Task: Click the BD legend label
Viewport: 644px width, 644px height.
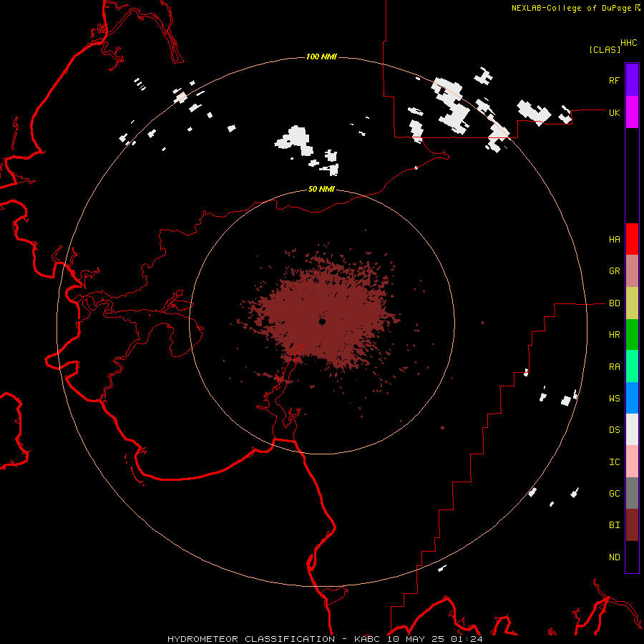Action: [614, 303]
